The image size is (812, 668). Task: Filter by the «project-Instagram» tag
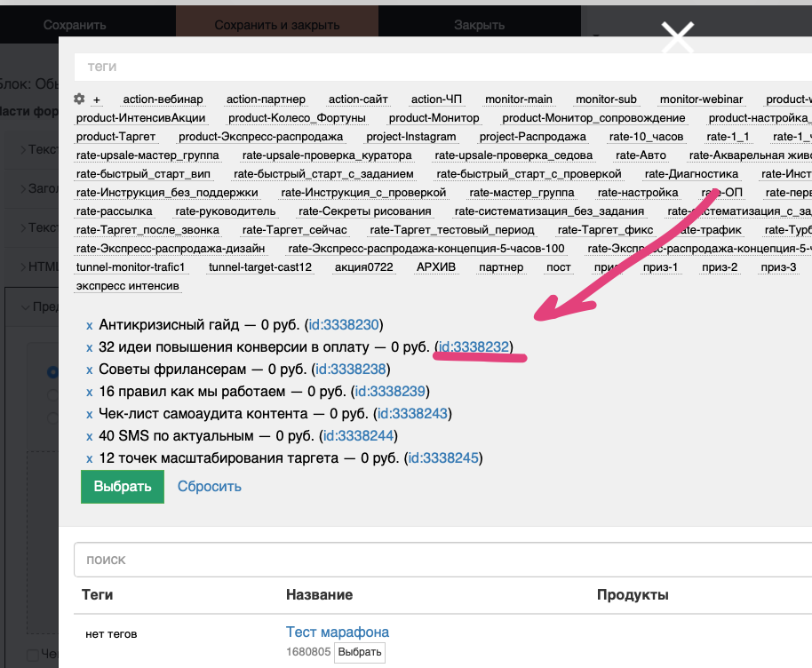pos(411,137)
